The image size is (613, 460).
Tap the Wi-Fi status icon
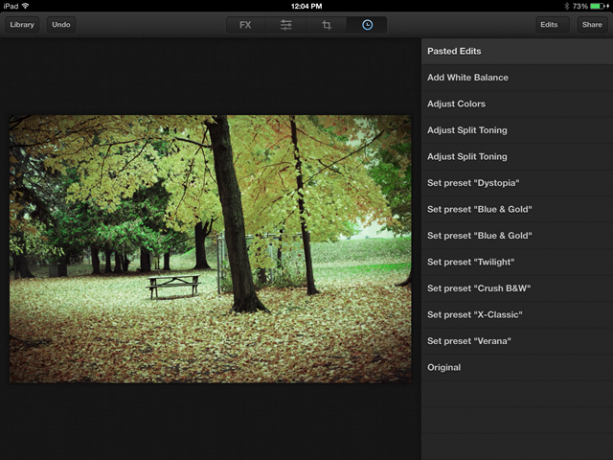point(25,6)
